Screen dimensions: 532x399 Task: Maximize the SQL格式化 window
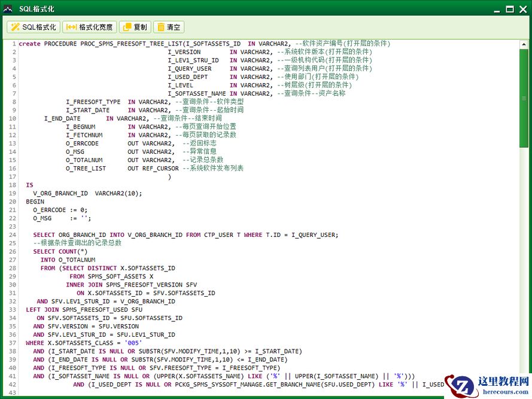[x=509, y=9]
